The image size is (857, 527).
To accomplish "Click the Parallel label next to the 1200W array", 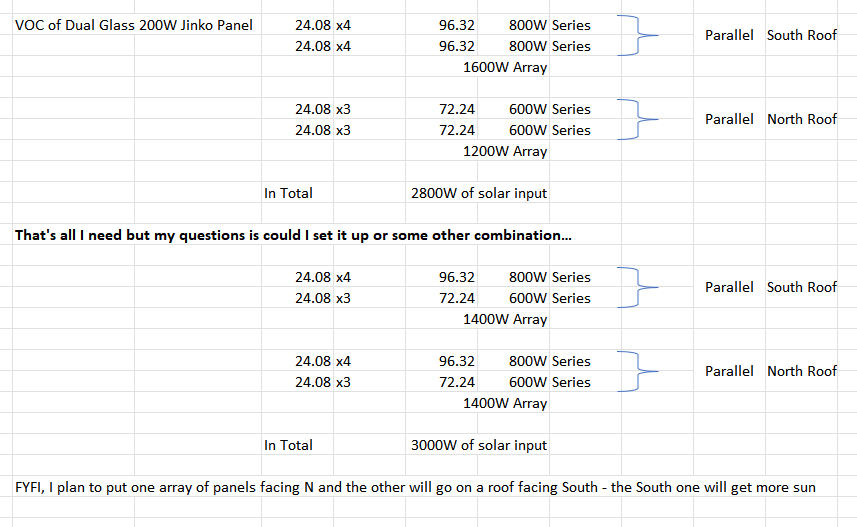I will point(729,119).
